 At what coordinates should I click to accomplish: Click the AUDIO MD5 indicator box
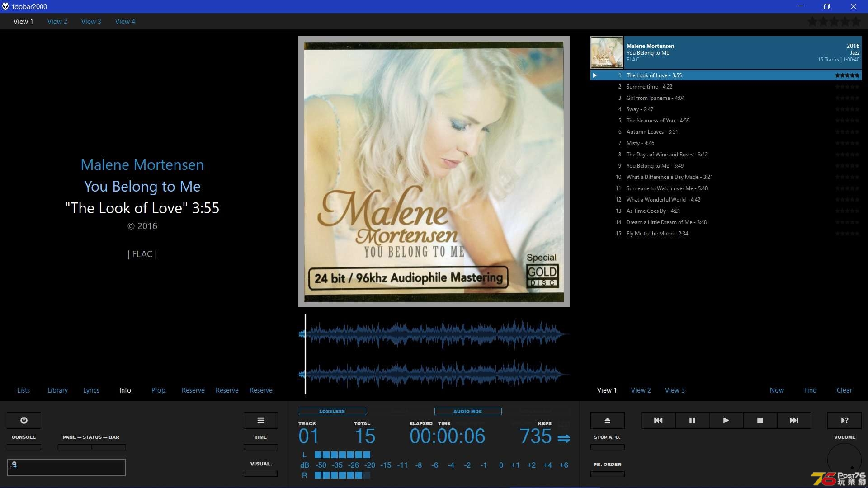coord(468,412)
